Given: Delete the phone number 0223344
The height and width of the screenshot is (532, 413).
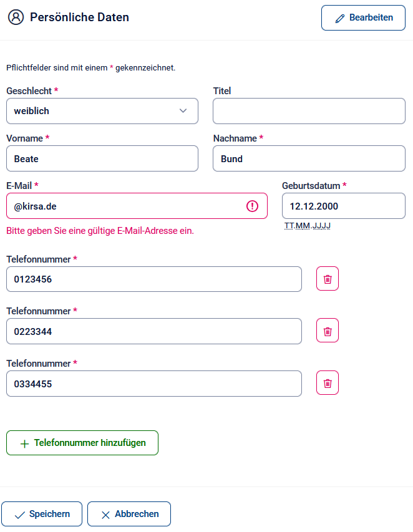Looking at the screenshot, I should (x=328, y=331).
